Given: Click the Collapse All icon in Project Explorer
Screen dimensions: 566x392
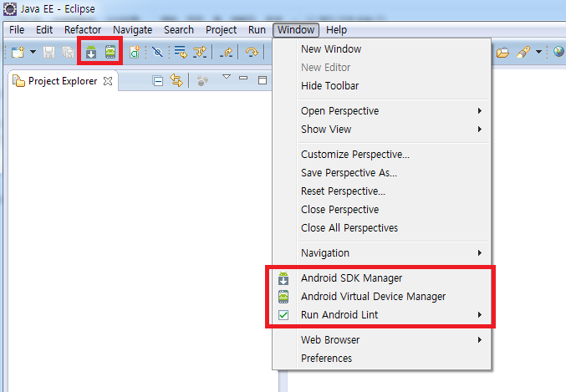Looking at the screenshot, I should pyautogui.click(x=158, y=81).
